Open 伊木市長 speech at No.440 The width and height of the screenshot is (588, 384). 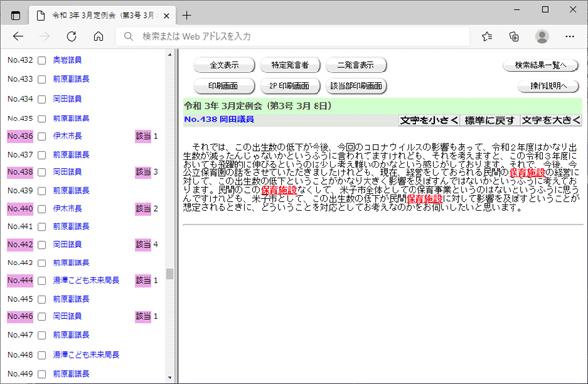67,208
